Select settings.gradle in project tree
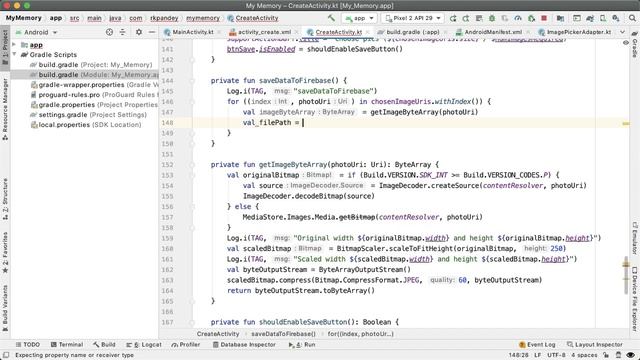Screen dimensions: 640x360 88,115
